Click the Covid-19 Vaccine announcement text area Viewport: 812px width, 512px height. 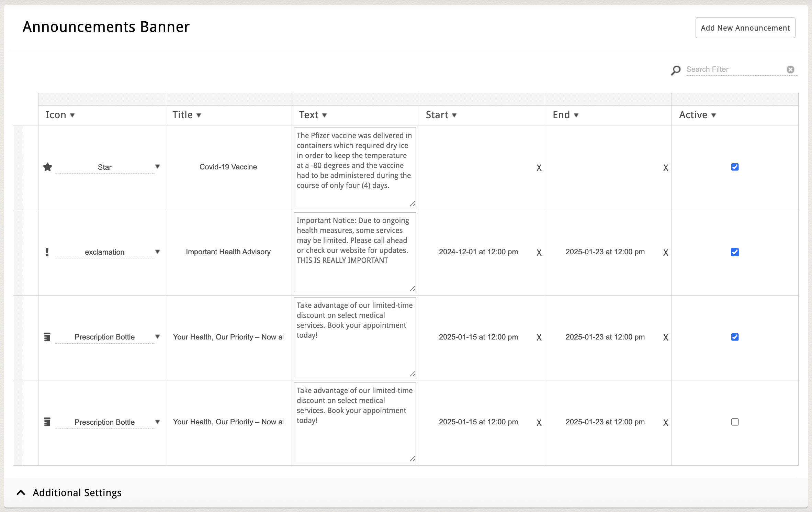pyautogui.click(x=354, y=167)
